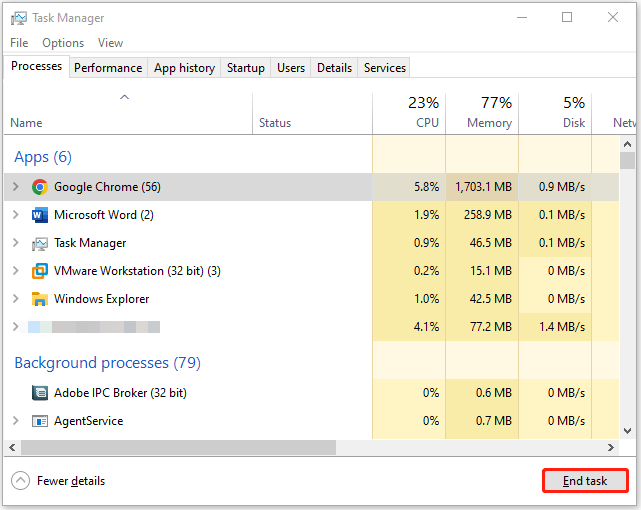Open the Startup tab
Viewport: 641px width, 510px height.
pos(246,68)
